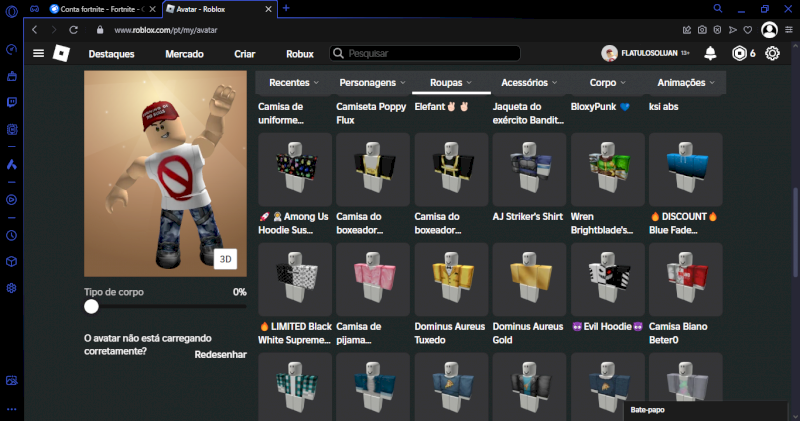This screenshot has width=800, height=421.
Task: Toggle the 3D avatar view
Action: (226, 259)
